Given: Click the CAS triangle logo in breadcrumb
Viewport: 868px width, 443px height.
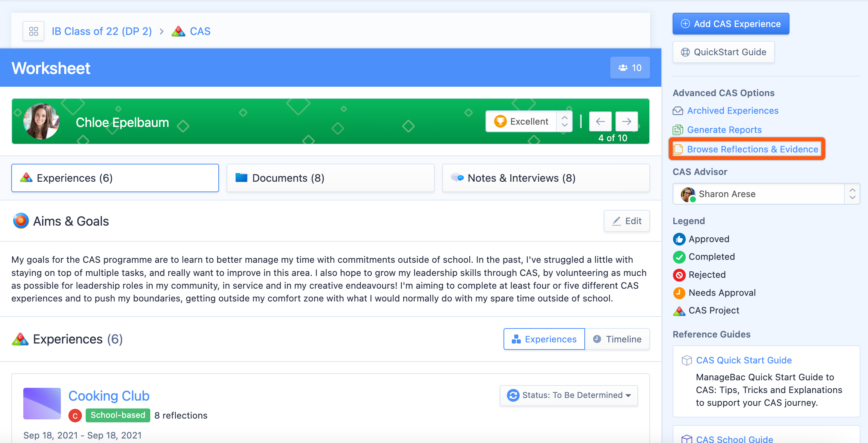Looking at the screenshot, I should pyautogui.click(x=178, y=32).
